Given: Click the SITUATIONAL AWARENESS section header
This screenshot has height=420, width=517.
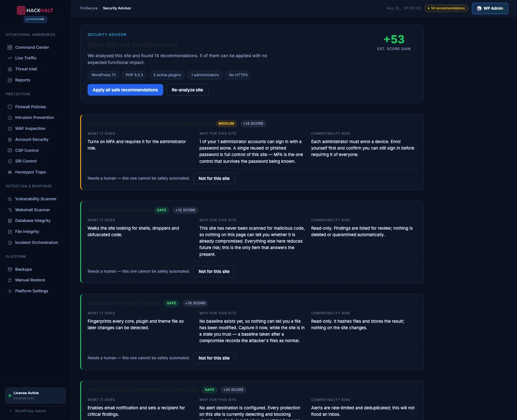Looking at the screenshot, I should point(30,35).
